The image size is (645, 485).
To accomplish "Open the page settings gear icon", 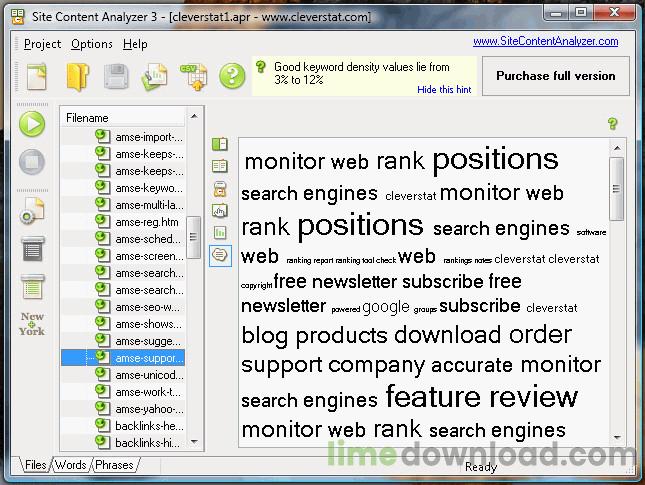I will 32,211.
